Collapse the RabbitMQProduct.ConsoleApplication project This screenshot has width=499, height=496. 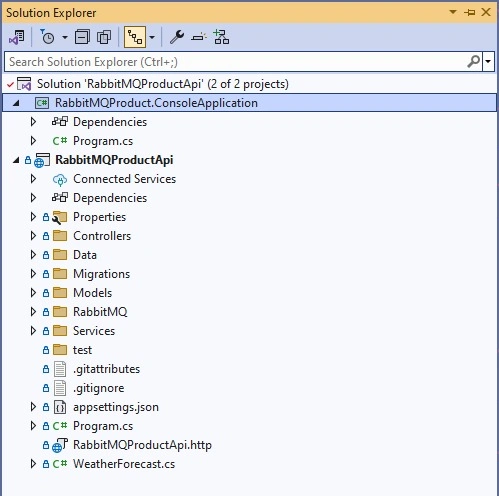click(16, 103)
